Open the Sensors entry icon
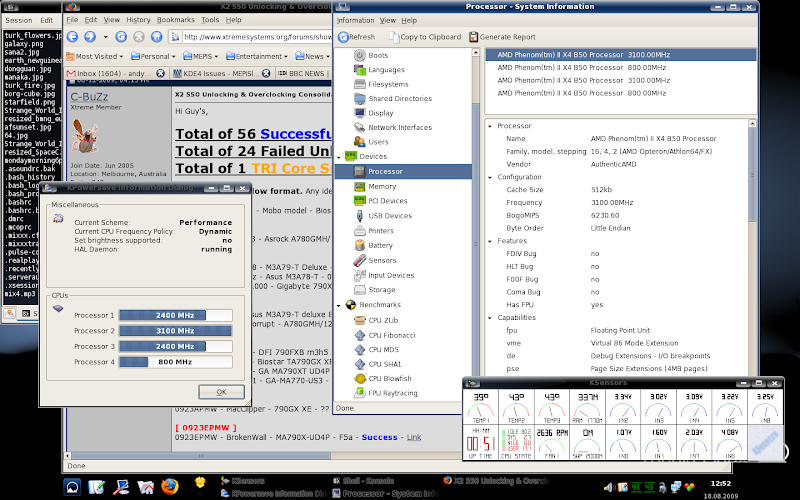The image size is (800, 500). click(360, 260)
